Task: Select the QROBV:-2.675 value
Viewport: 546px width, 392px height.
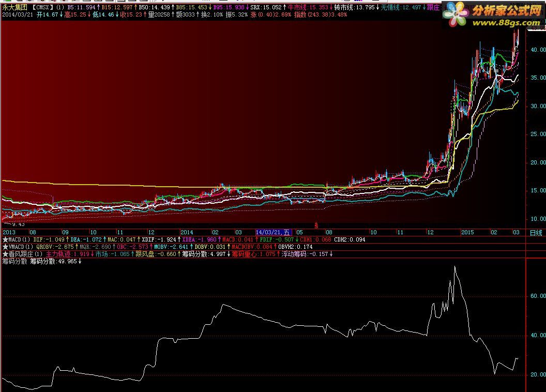Action: [55, 247]
